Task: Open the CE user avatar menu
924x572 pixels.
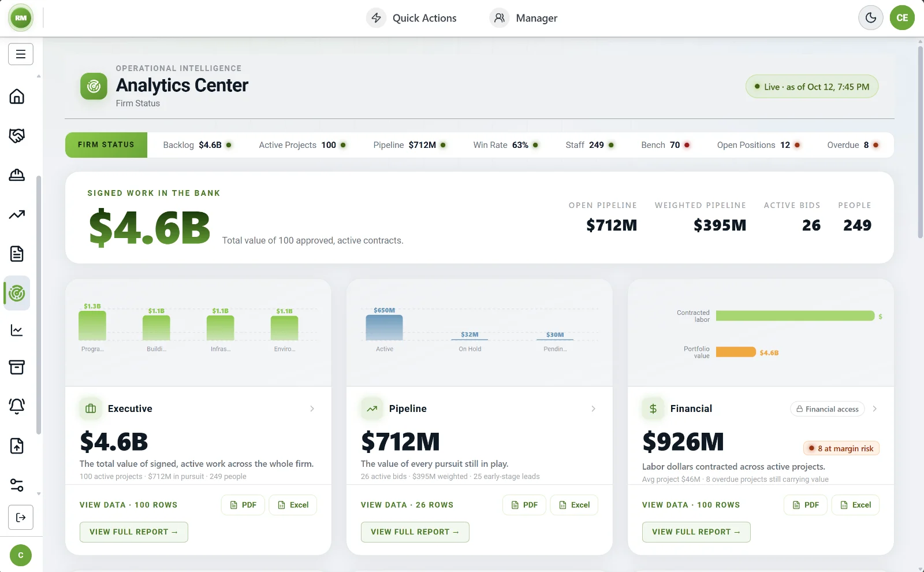Action: 902,18
